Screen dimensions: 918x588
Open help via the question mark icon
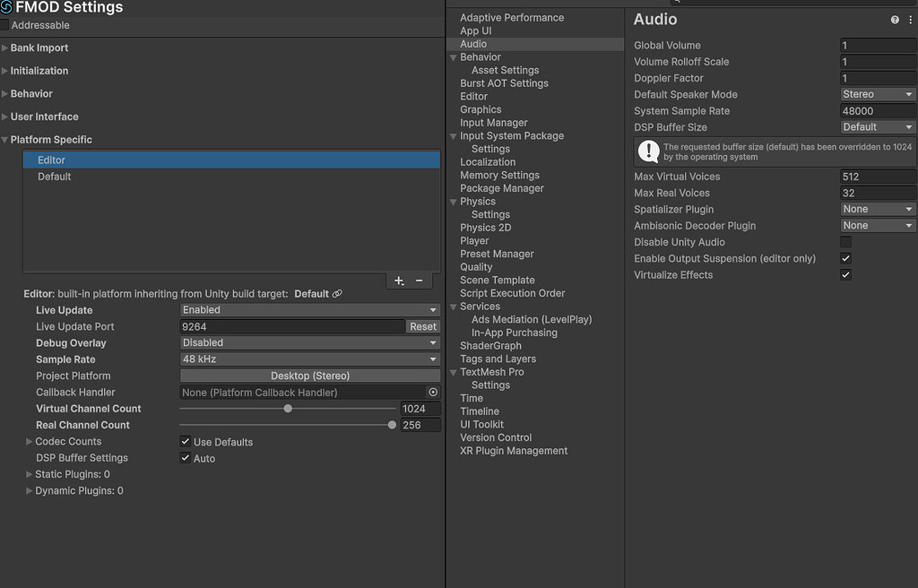tap(894, 19)
